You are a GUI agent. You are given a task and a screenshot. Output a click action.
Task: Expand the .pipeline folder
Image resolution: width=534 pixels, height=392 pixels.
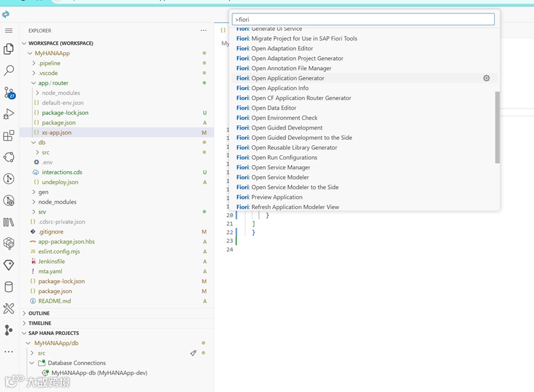[x=34, y=63]
